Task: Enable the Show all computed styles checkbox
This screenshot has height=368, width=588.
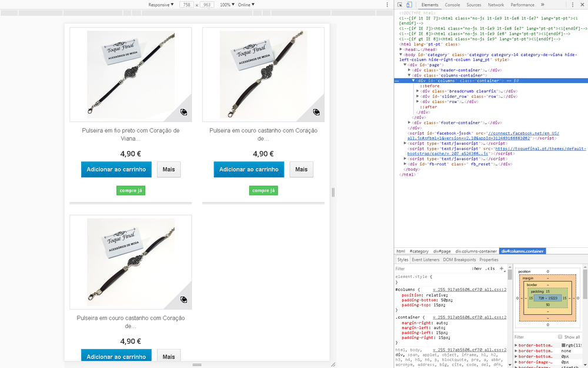Action: tap(560, 337)
